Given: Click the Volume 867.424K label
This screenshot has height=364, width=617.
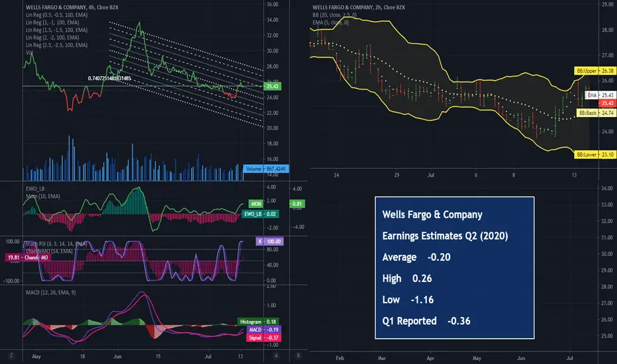Looking at the screenshot, I should (x=266, y=169).
